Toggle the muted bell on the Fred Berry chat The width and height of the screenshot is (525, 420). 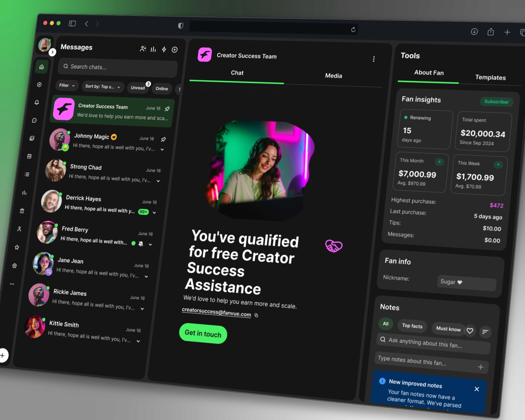coord(141,244)
